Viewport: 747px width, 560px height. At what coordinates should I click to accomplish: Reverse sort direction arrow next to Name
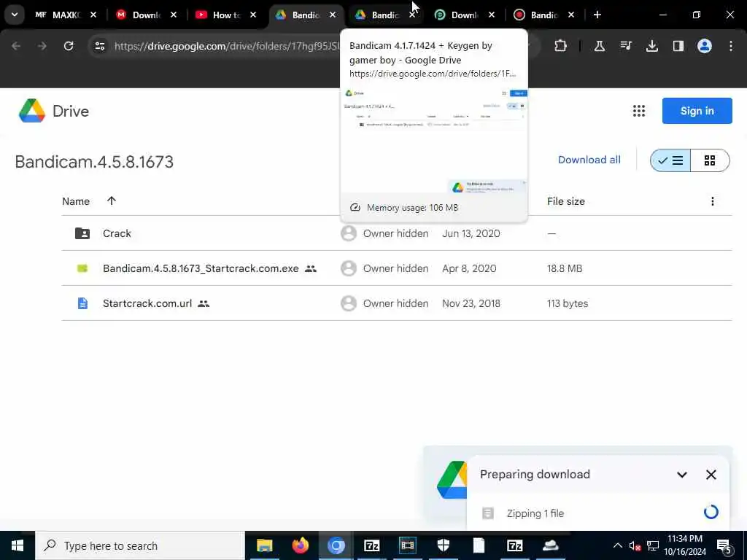click(112, 201)
